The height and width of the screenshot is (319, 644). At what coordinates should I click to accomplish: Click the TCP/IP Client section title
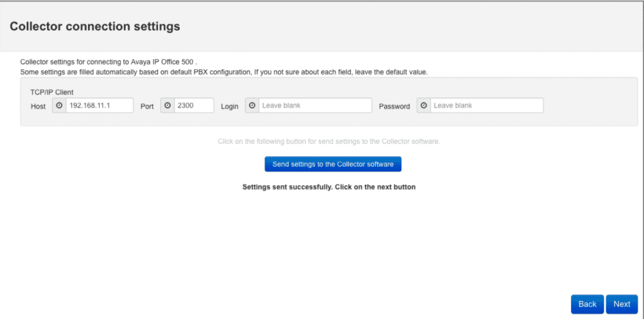coord(52,92)
